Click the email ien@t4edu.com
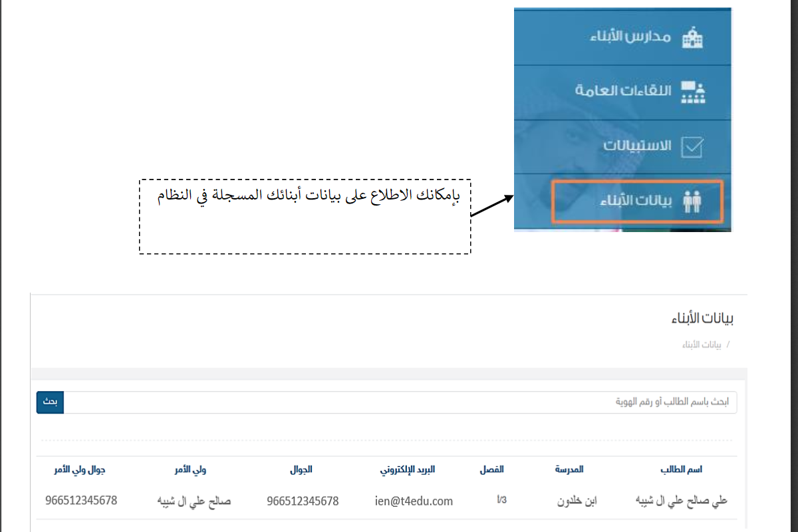Viewport: 798px width, 532px height. pyautogui.click(x=414, y=501)
